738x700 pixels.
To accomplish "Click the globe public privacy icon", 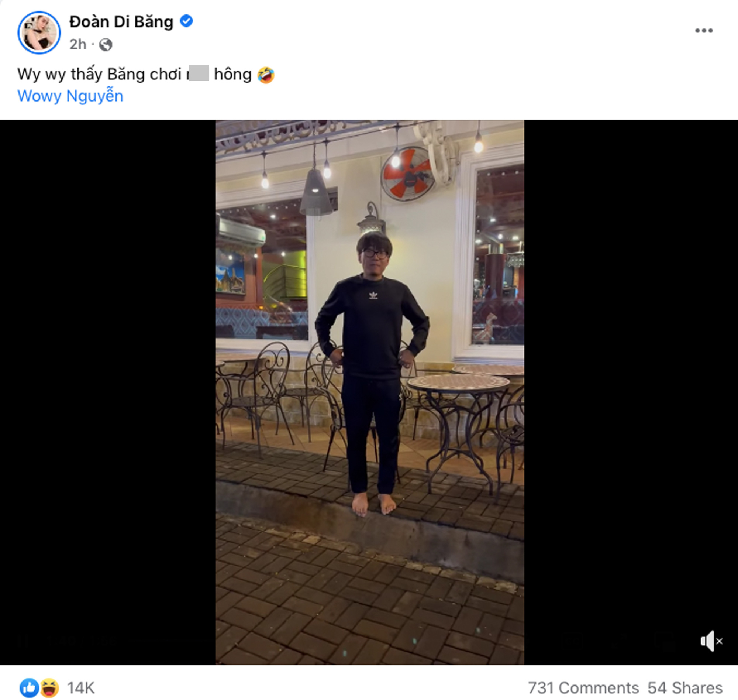I will [106, 44].
